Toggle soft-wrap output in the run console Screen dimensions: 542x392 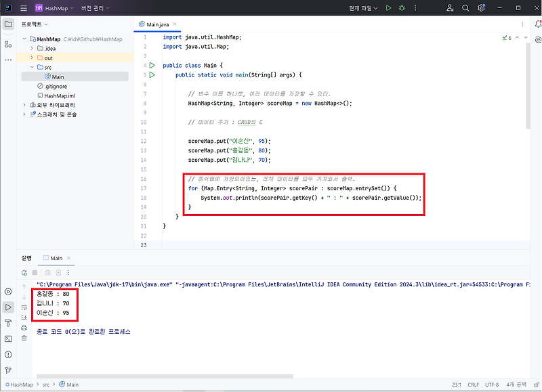[25, 308]
